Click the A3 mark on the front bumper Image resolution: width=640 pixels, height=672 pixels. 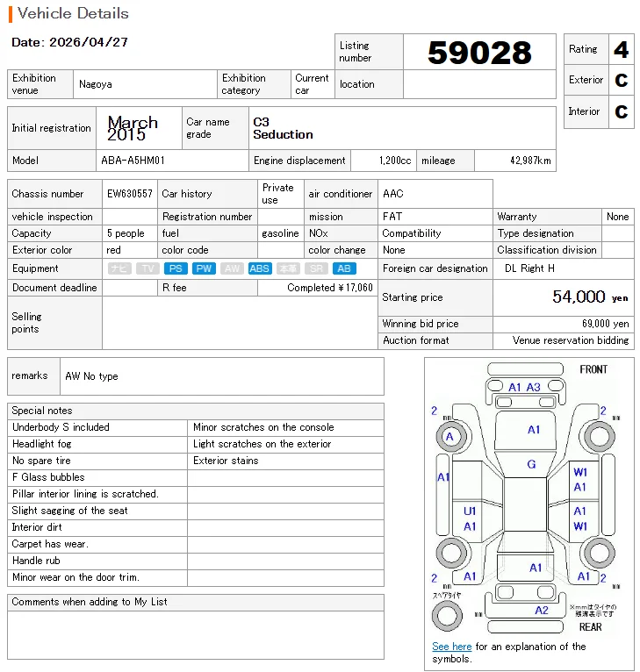click(533, 388)
